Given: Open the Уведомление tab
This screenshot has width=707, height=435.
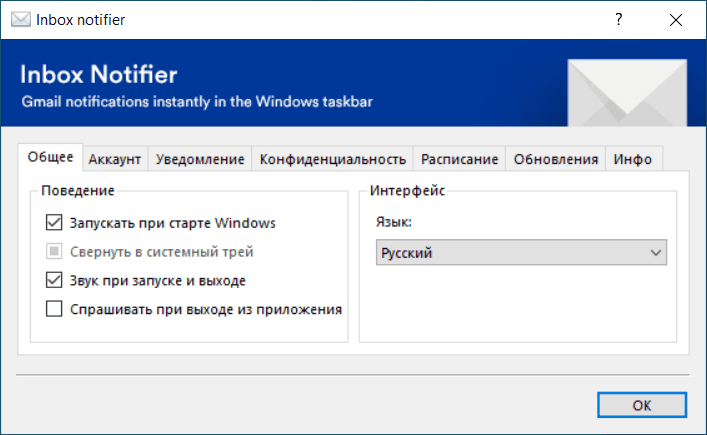Looking at the screenshot, I should [x=200, y=159].
